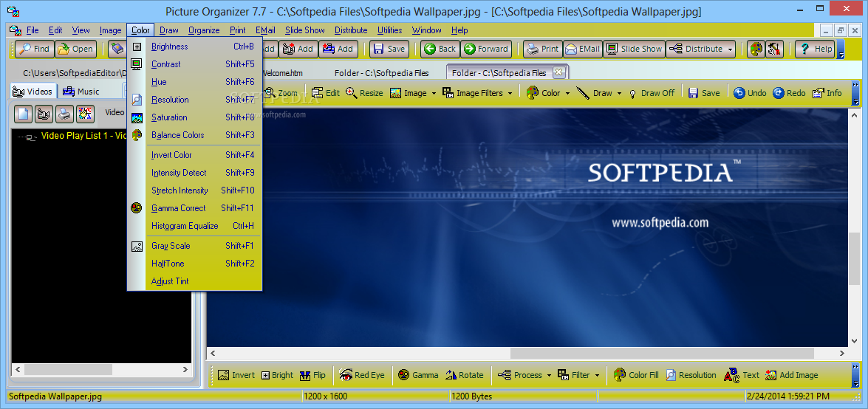The height and width of the screenshot is (409, 868).
Task: Open the Slide Show menu
Action: click(x=305, y=30)
